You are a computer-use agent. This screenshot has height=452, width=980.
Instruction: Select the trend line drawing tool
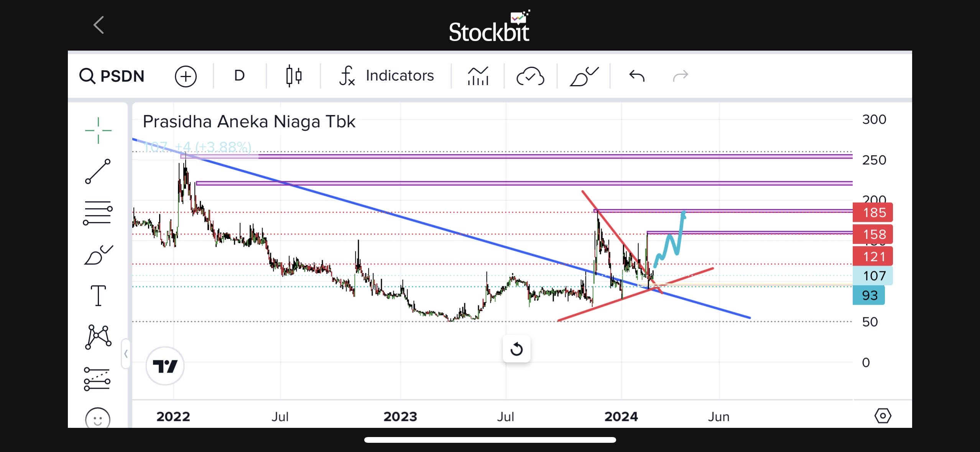[98, 171]
